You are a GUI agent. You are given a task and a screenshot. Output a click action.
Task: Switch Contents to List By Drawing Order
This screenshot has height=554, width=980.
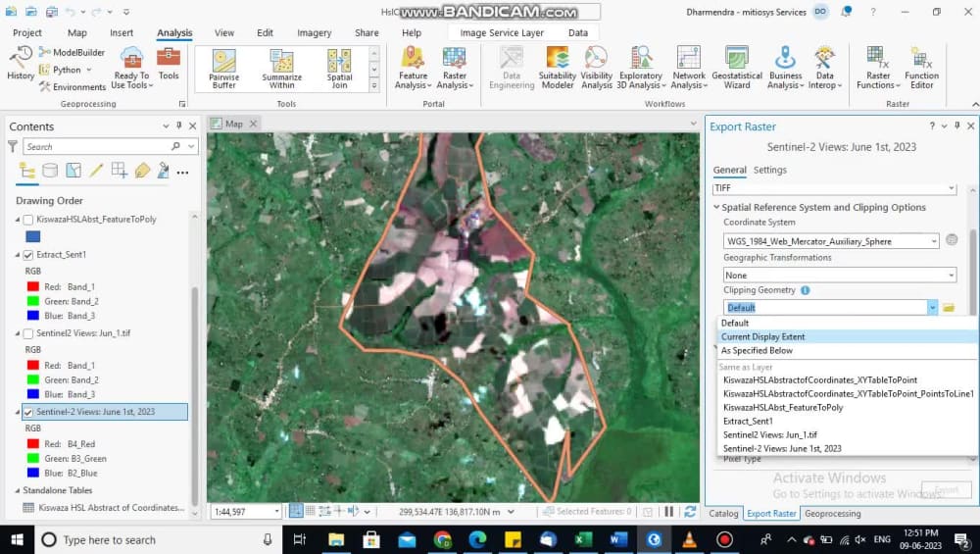(x=26, y=171)
